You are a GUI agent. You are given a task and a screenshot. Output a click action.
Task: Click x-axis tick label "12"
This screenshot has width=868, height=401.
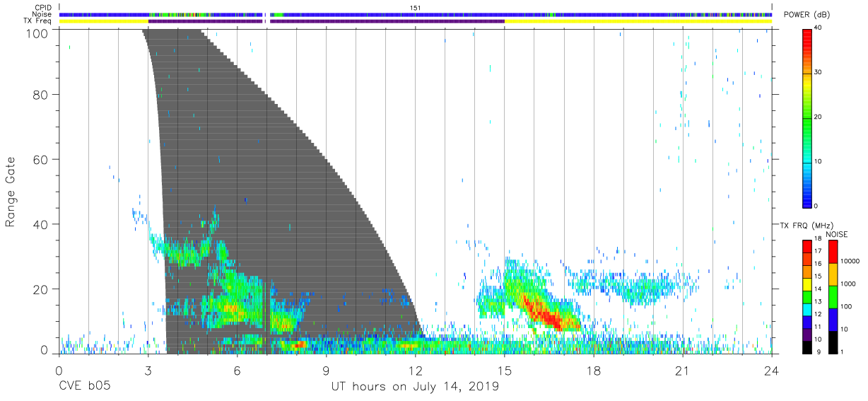pyautogui.click(x=415, y=369)
